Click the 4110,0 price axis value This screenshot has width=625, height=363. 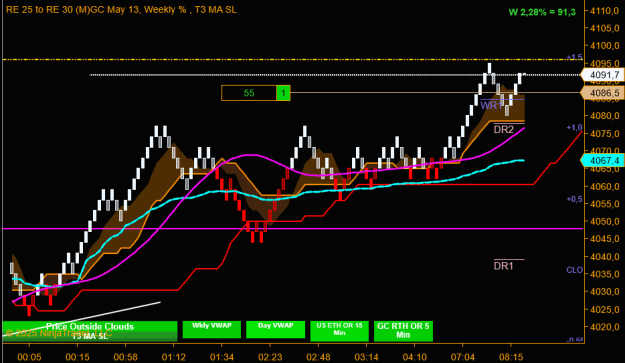coord(605,11)
